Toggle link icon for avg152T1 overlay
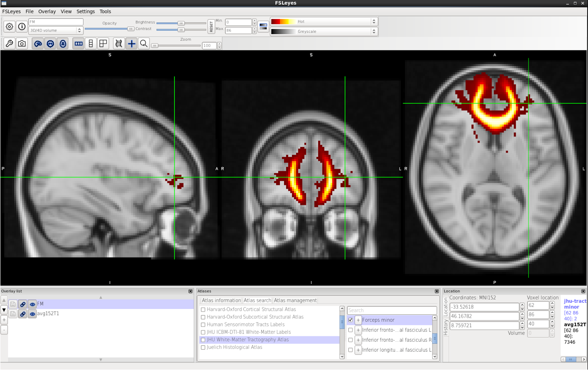The width and height of the screenshot is (588, 370). 23,314
